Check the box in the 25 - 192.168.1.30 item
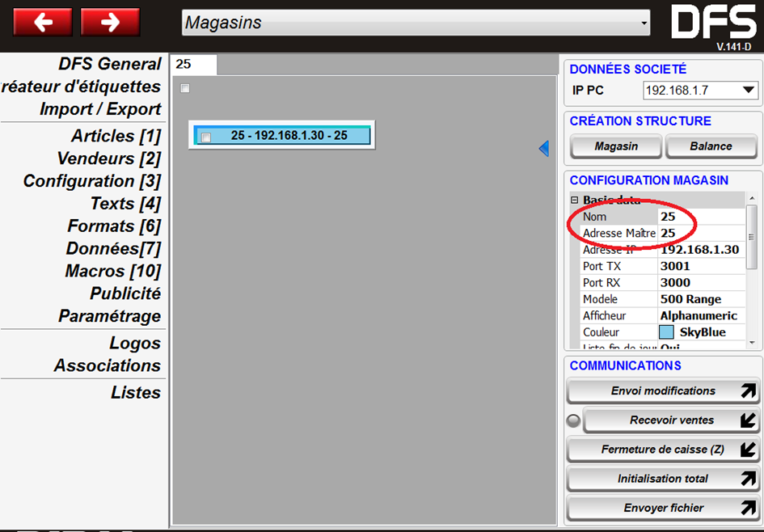The image size is (764, 532). (205, 137)
